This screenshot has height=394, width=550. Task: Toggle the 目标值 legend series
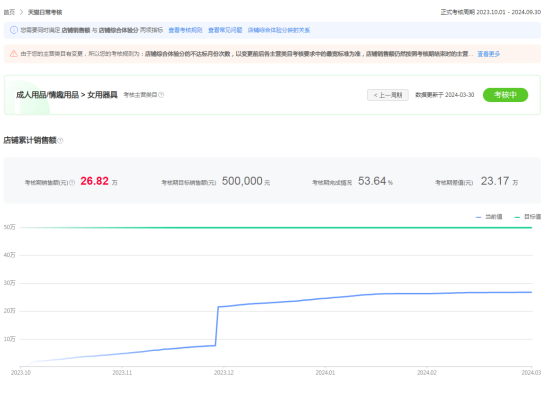click(528, 217)
